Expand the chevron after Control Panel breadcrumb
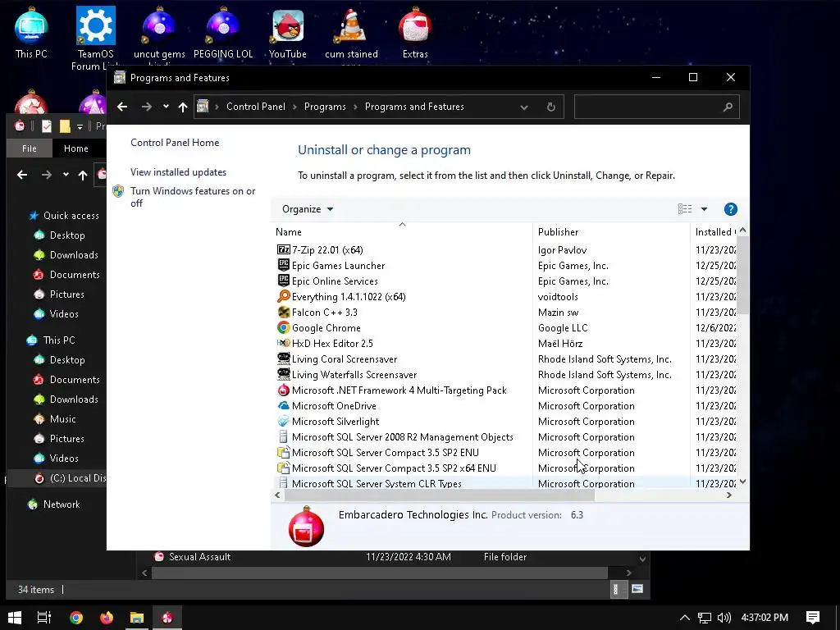 (x=294, y=107)
